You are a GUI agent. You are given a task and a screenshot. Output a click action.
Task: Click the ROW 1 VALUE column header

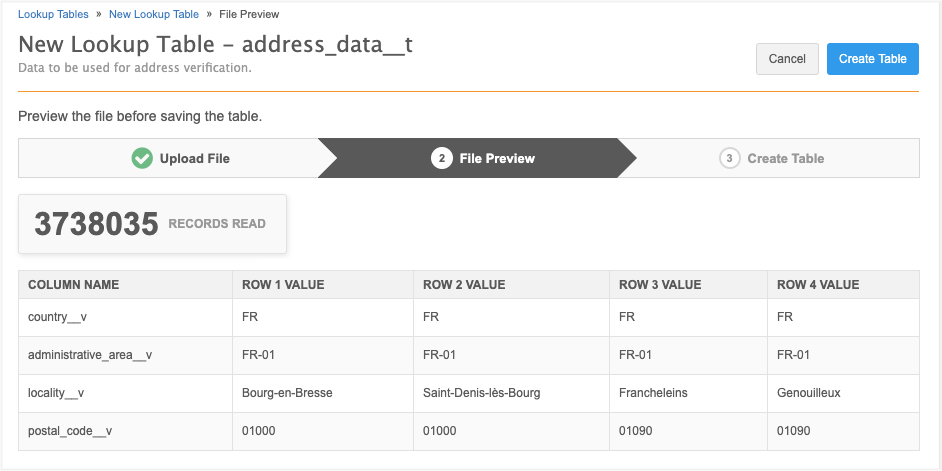[x=283, y=285]
